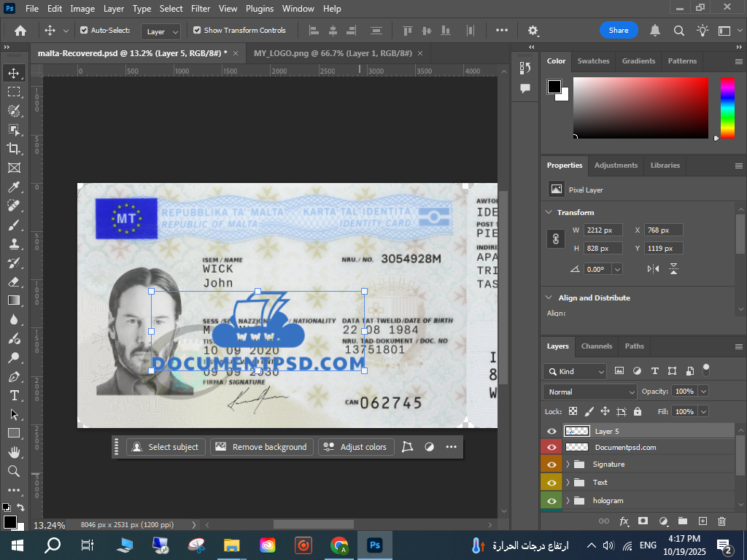Expand the Signature layer group
This screenshot has height=560, width=747.
click(x=568, y=464)
